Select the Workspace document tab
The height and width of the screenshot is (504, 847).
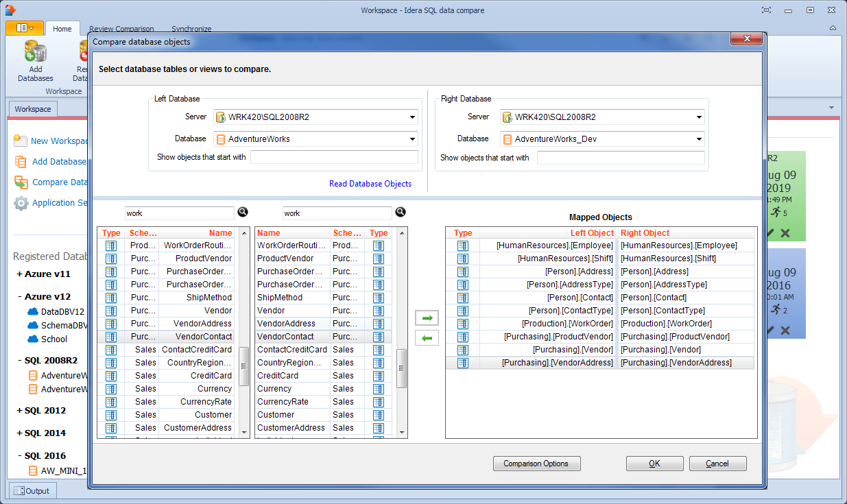[x=33, y=109]
